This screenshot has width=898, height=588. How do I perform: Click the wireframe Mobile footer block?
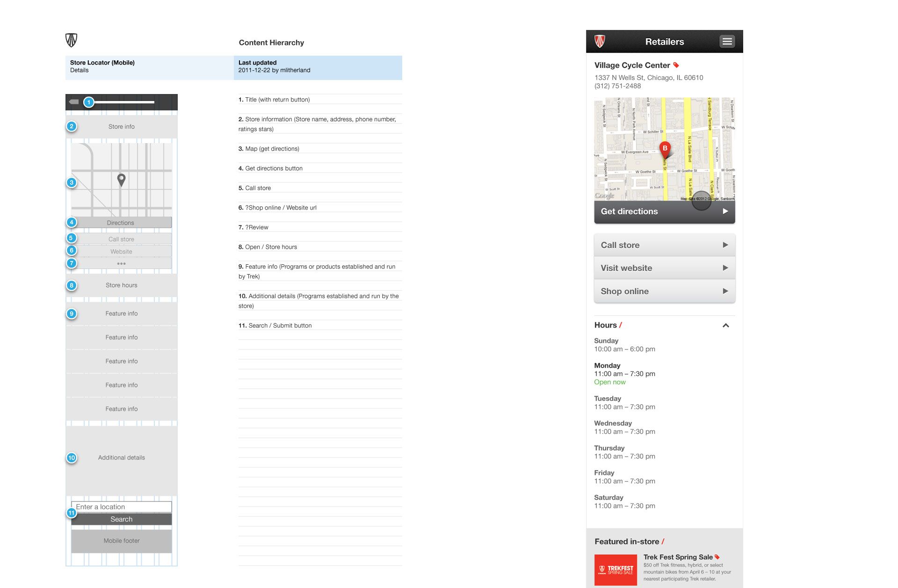tap(122, 541)
